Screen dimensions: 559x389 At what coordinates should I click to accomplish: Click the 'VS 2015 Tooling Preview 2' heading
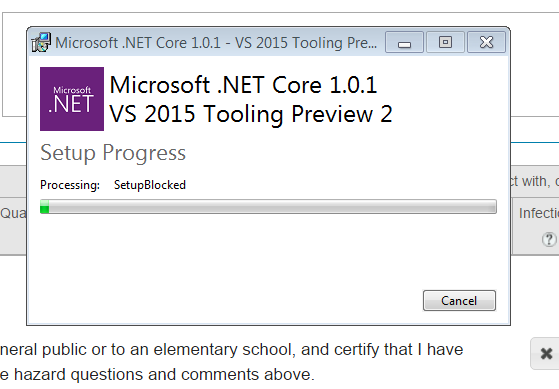coord(251,114)
